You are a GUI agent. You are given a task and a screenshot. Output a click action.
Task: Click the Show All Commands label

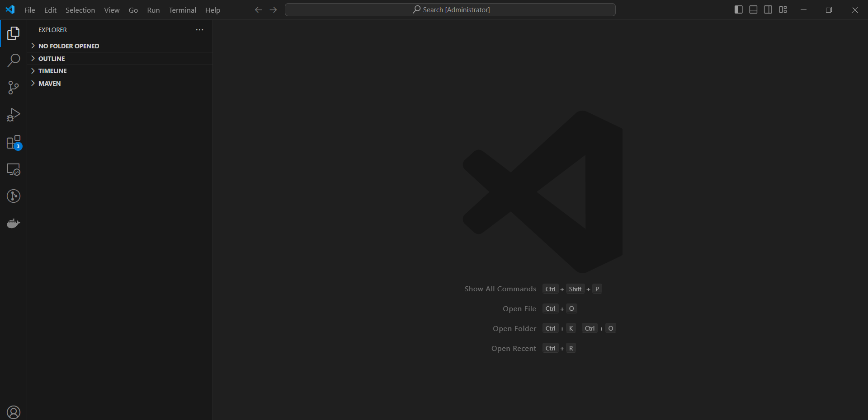coord(500,289)
